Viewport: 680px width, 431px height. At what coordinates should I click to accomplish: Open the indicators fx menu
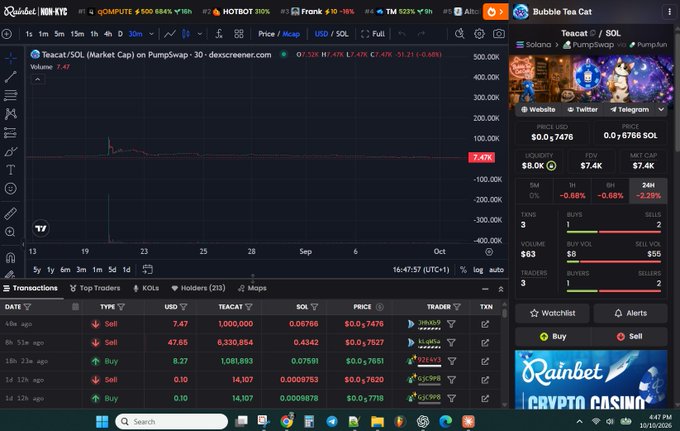point(219,34)
